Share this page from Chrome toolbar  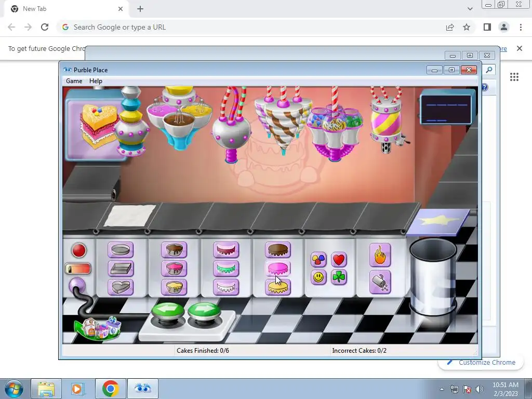point(450,27)
